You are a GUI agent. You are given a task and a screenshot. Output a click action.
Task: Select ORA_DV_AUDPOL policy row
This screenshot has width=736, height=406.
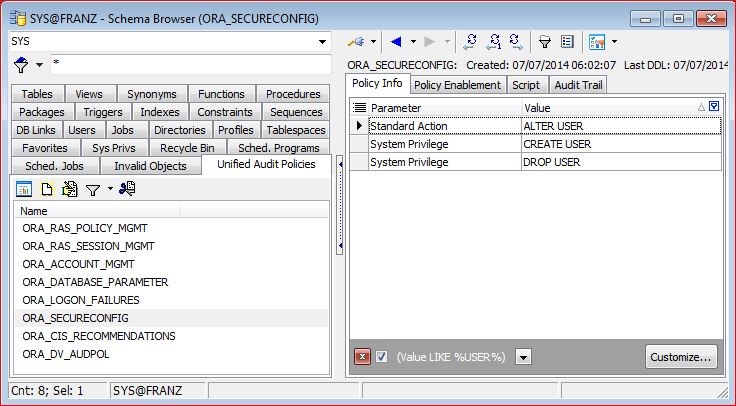(x=172, y=354)
